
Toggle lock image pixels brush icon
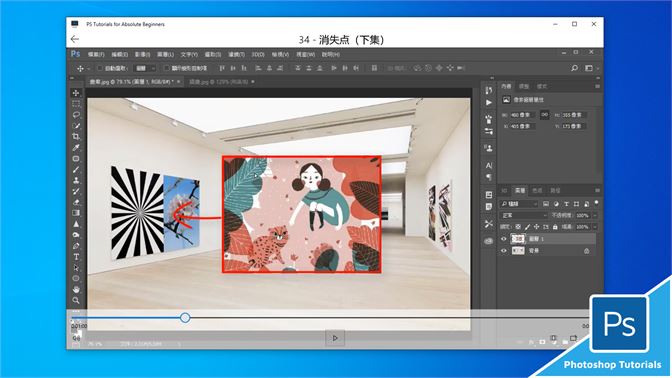(x=527, y=227)
